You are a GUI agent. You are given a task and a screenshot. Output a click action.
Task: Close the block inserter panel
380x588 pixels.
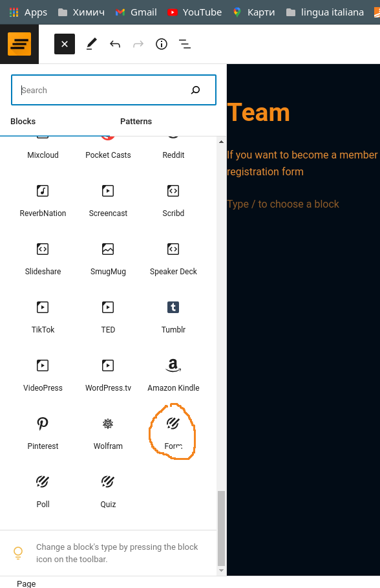pos(65,44)
